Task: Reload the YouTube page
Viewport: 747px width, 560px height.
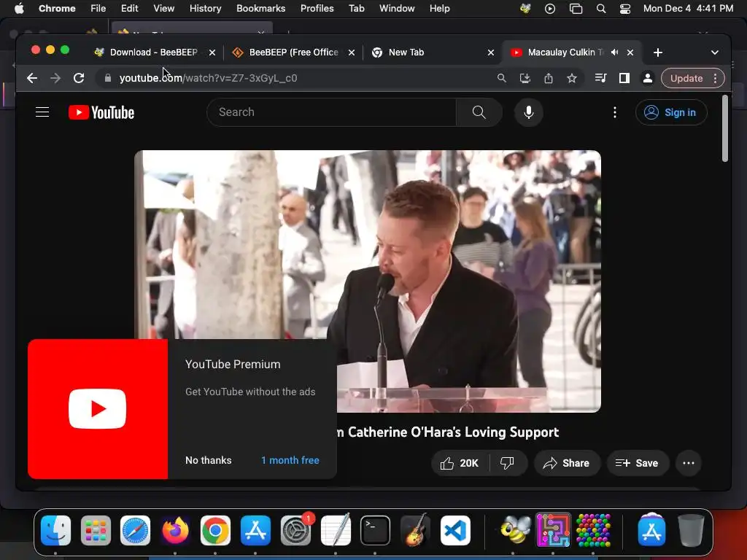Action: [x=79, y=78]
